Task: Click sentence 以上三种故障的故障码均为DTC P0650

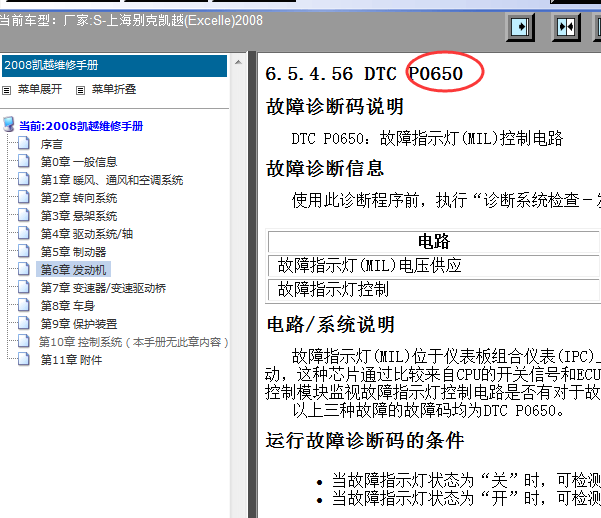Action: (x=428, y=411)
